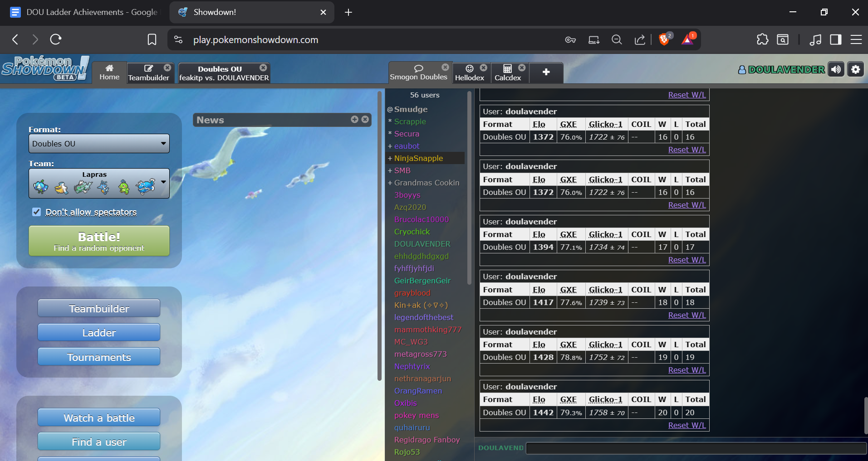The image size is (868, 461).
Task: Close the Teambuilder tab
Action: (167, 68)
